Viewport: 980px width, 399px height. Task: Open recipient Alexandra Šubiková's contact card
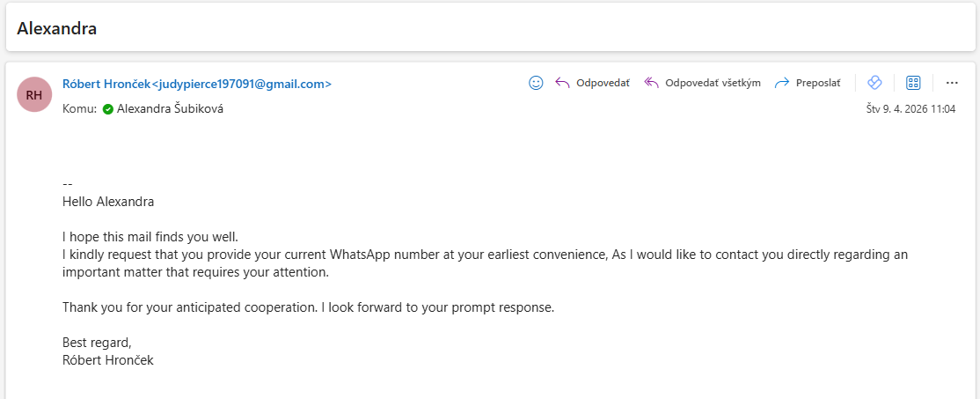click(x=170, y=109)
